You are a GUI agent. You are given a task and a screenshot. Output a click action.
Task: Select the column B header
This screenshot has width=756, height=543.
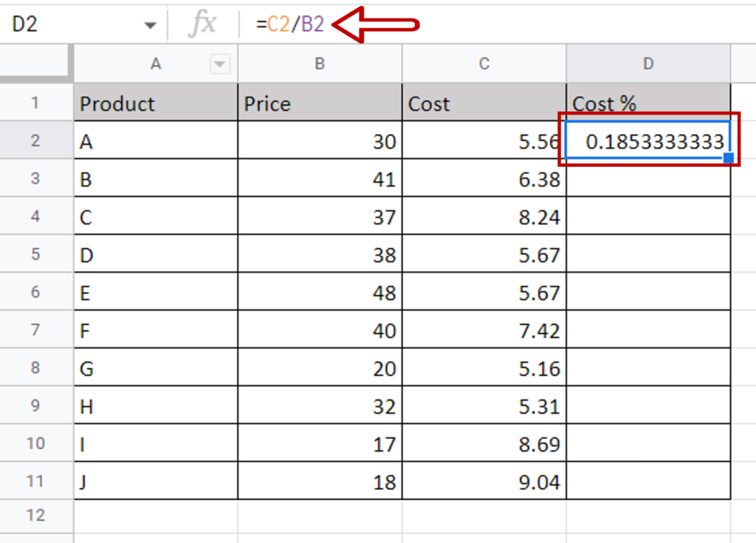pyautogui.click(x=320, y=64)
